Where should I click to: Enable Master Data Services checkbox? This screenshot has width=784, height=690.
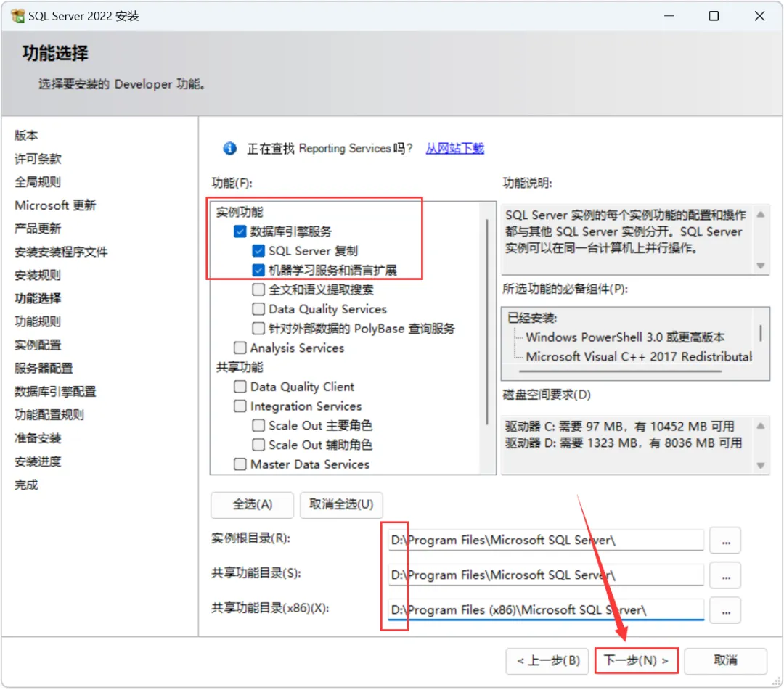pyautogui.click(x=240, y=464)
